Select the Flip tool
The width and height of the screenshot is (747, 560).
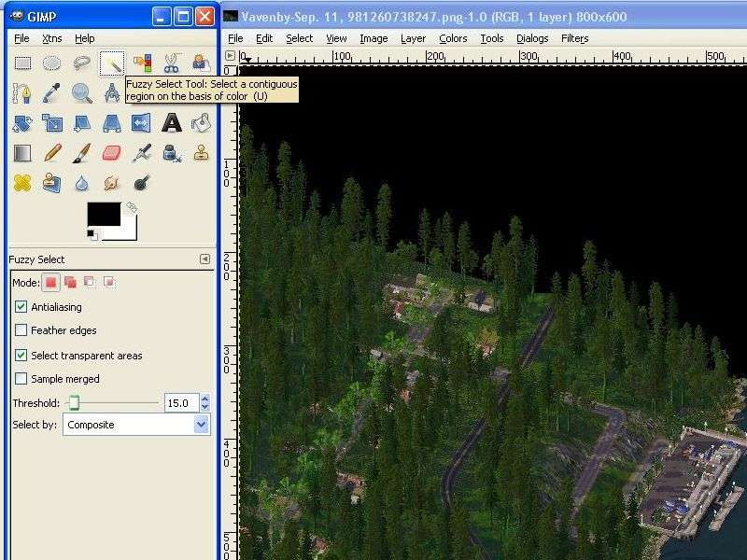point(142,123)
